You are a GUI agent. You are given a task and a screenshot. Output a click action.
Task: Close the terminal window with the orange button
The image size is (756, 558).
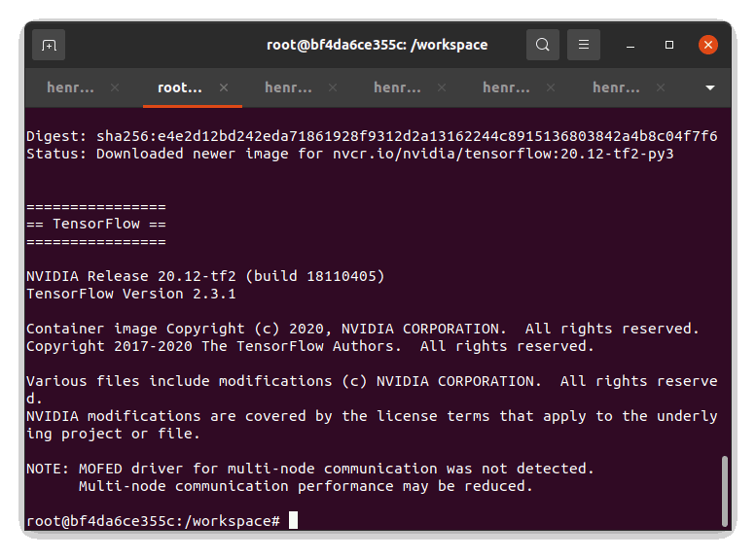[707, 45]
